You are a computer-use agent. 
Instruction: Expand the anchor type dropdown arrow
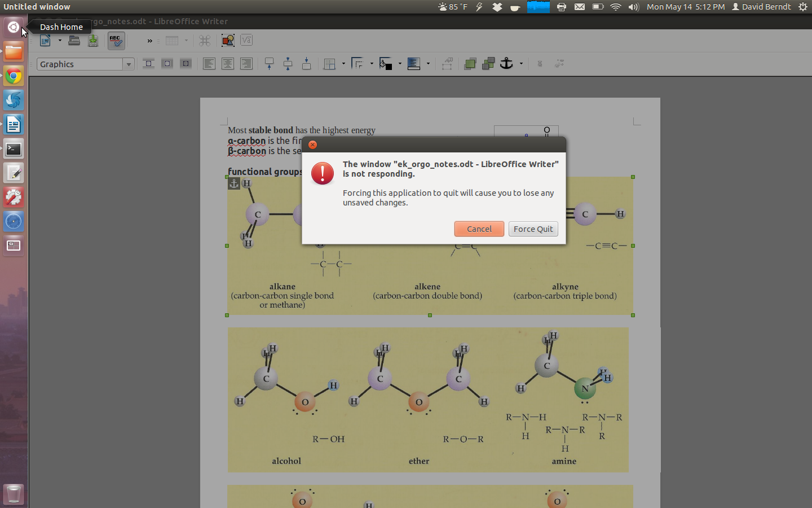pyautogui.click(x=521, y=64)
